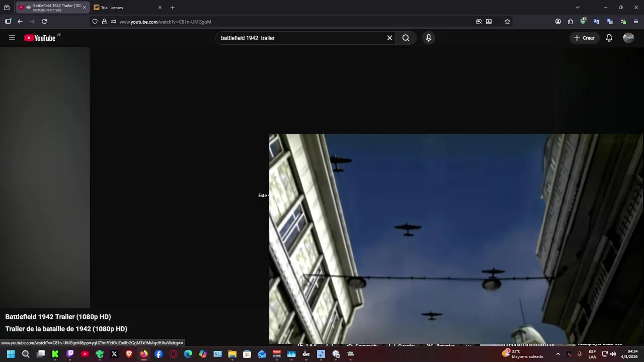
Task: Launch Microsoft Edge from taskbar
Action: pos(188,354)
